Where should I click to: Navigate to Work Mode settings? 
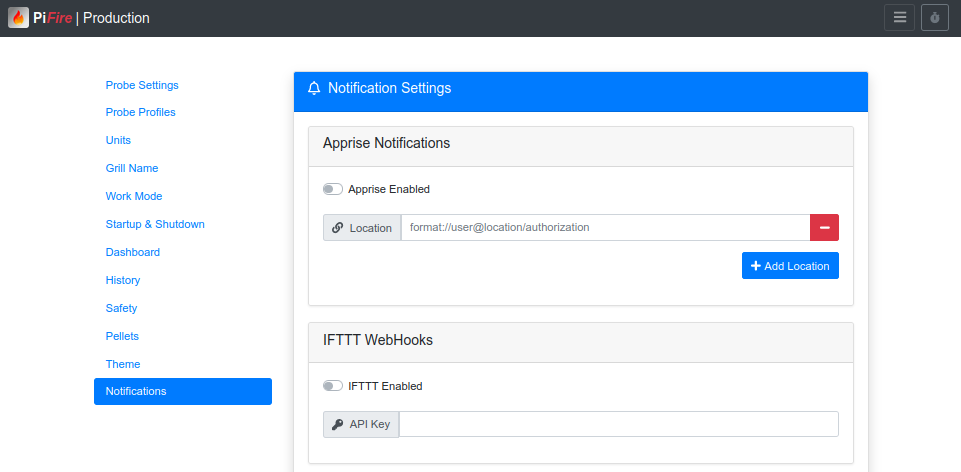[x=134, y=196]
